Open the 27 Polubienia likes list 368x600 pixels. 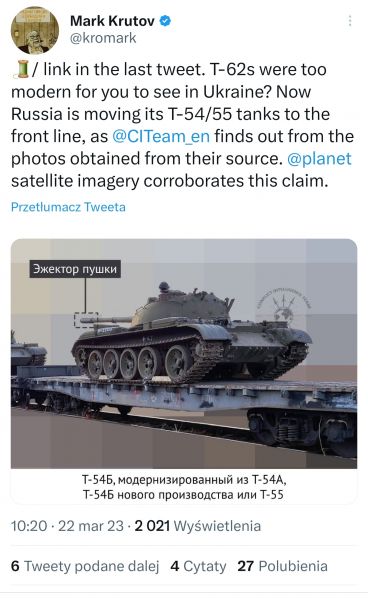282,566
